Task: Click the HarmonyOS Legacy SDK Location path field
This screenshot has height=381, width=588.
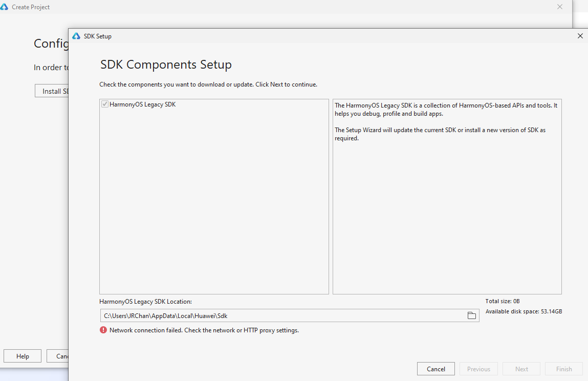Action: 281,315
